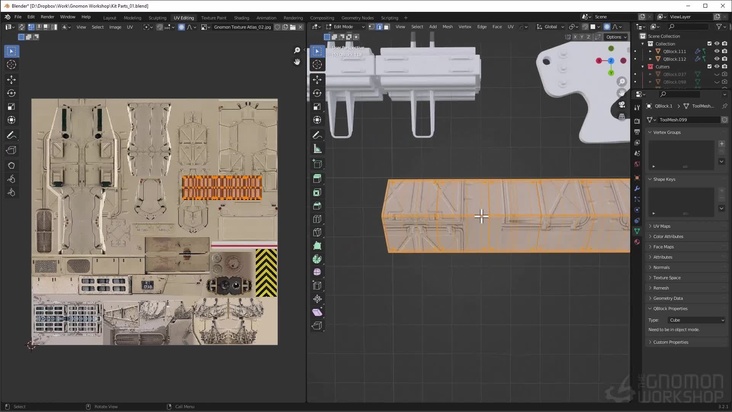This screenshot has width=732, height=412.
Task: Open the Object Data mesh tab in Properties
Action: (x=637, y=231)
